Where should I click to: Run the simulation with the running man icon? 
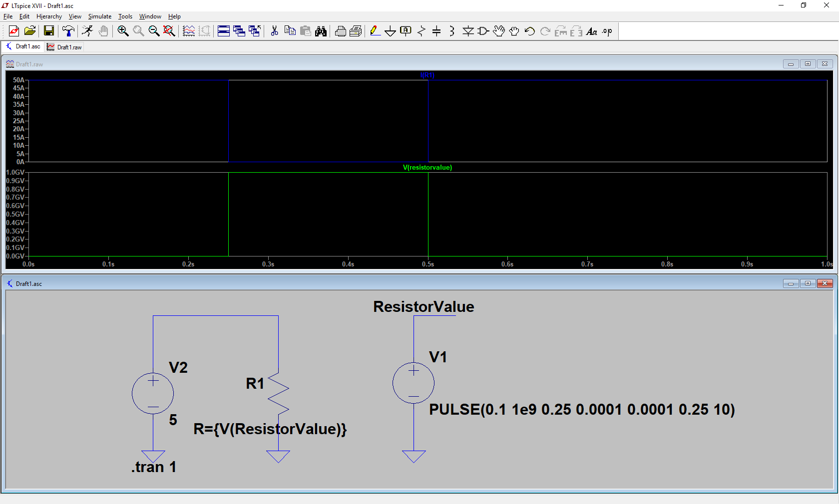click(87, 31)
